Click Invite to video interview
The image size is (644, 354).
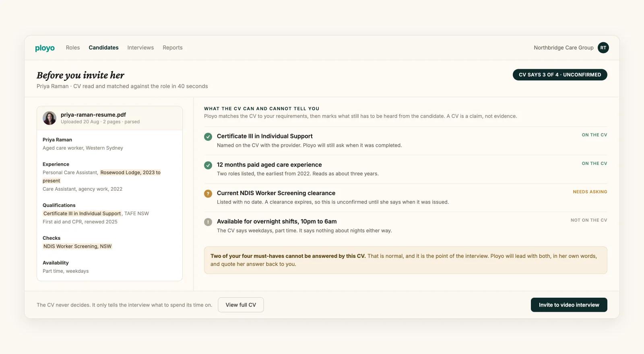tap(569, 305)
